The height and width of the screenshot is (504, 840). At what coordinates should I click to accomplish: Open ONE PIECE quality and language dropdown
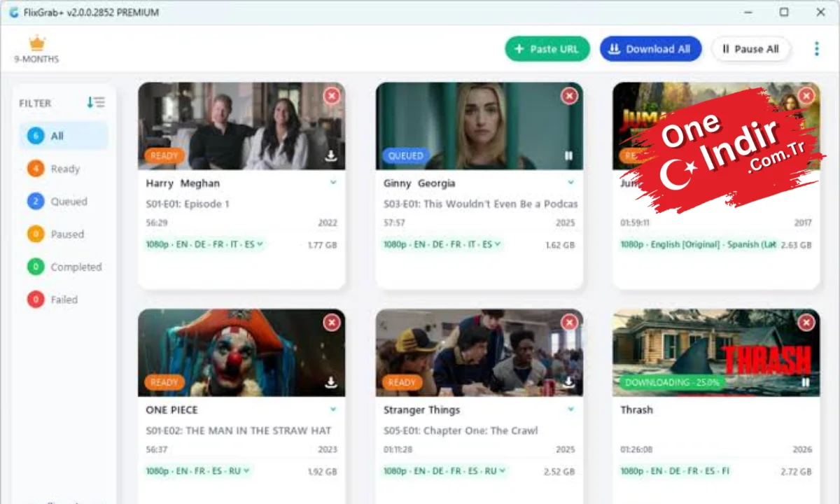pos(198,471)
